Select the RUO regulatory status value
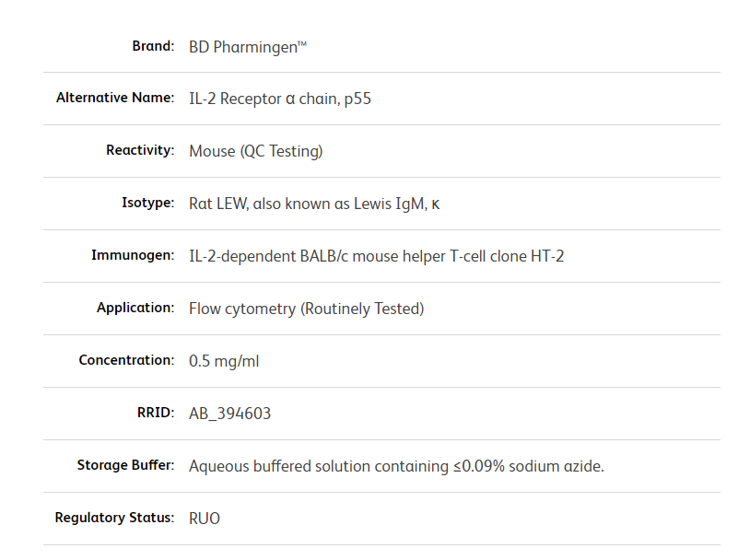738x560 pixels. pos(205,519)
